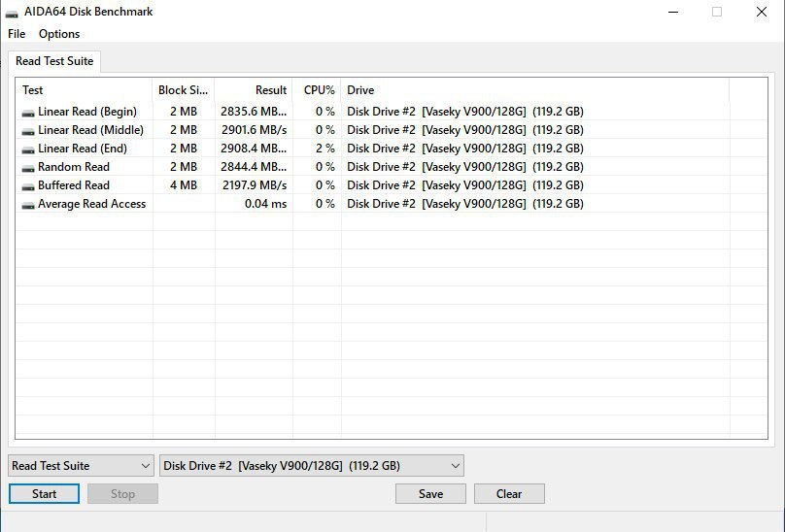The height and width of the screenshot is (532, 785).
Task: Select the Read Test Suite tab
Action: coord(54,61)
